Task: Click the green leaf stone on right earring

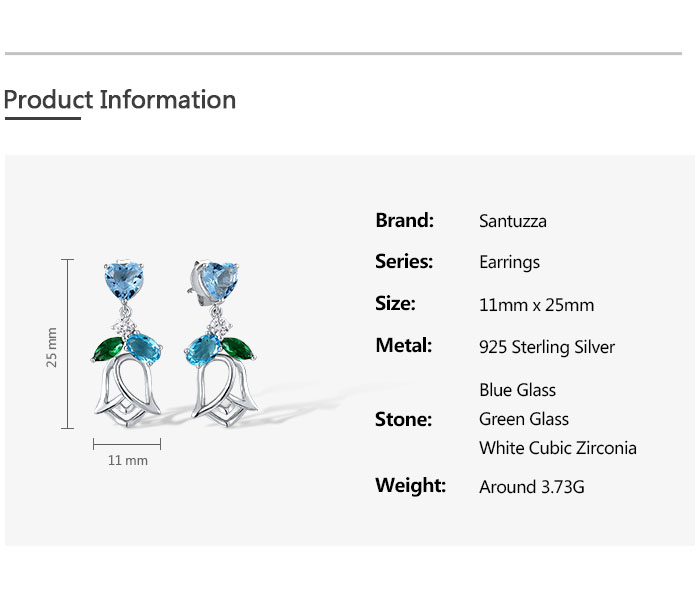Action: click(x=238, y=347)
